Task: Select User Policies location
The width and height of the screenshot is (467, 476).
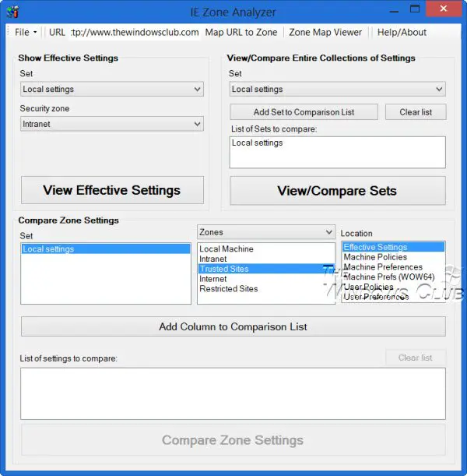Action: pyautogui.click(x=393, y=287)
